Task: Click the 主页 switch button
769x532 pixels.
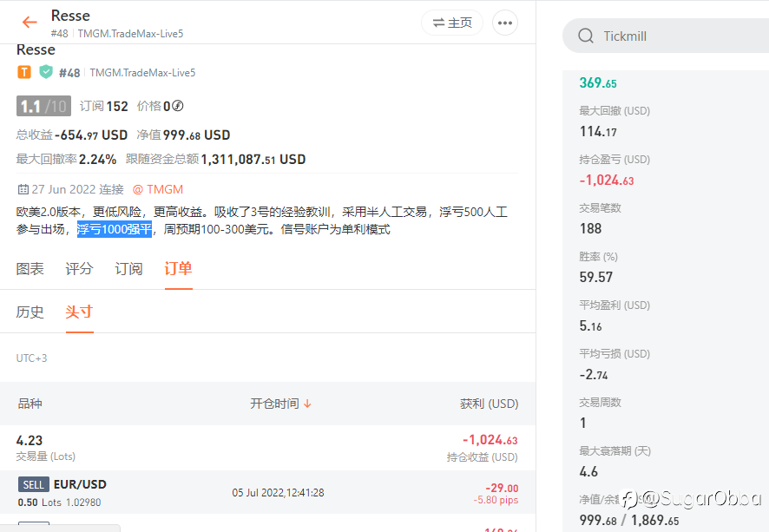Action: (451, 23)
